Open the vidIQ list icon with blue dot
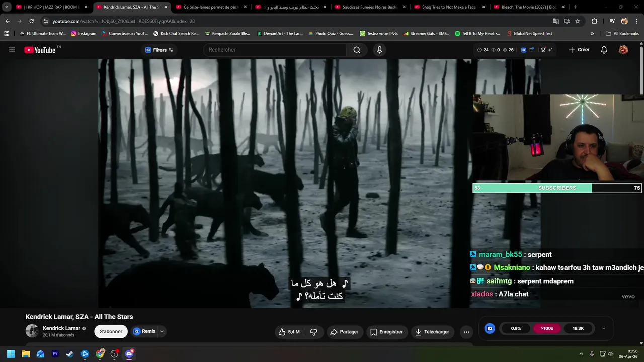This screenshot has width=644, height=362. tap(532, 50)
